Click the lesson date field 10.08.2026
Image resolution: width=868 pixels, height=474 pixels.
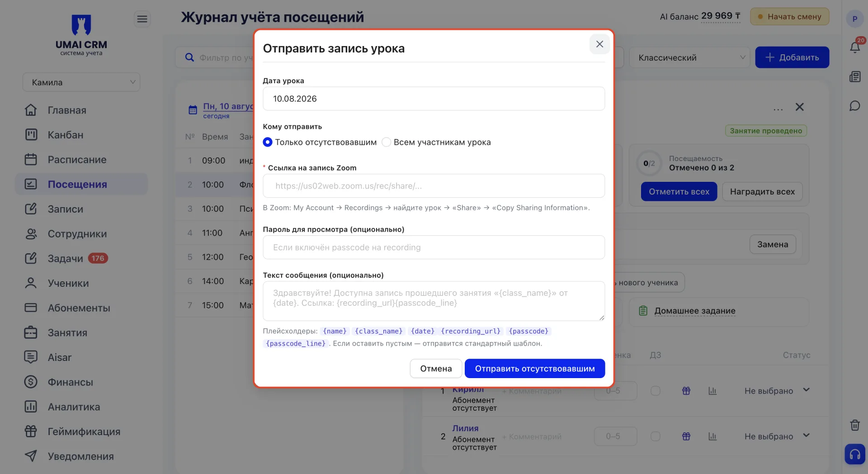click(x=434, y=99)
